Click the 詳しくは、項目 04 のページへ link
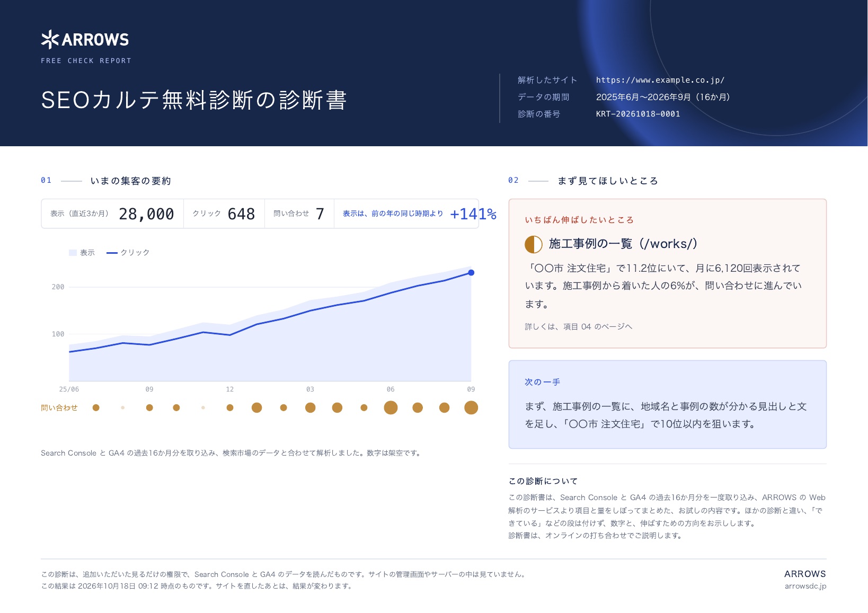 pyautogui.click(x=579, y=326)
